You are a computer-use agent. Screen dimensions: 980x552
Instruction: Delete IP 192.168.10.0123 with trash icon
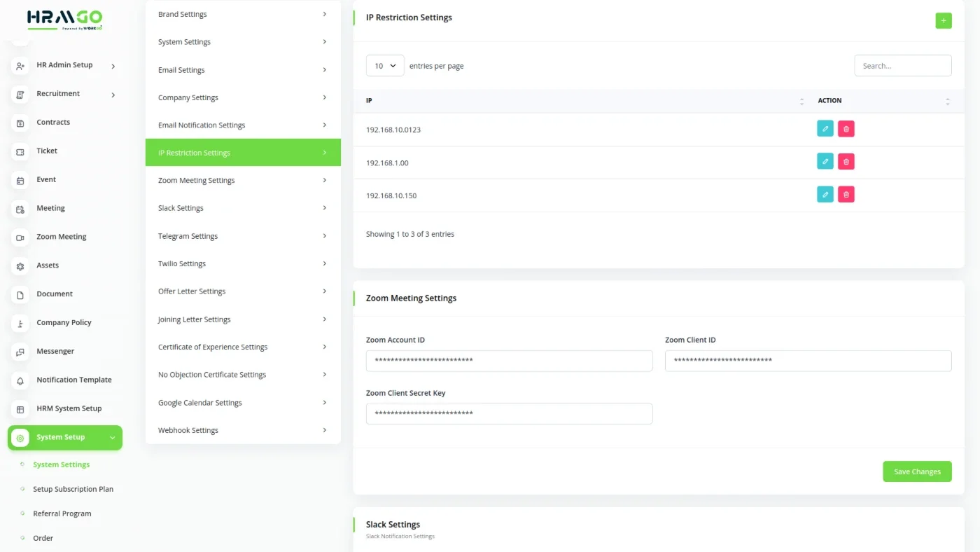pos(846,129)
